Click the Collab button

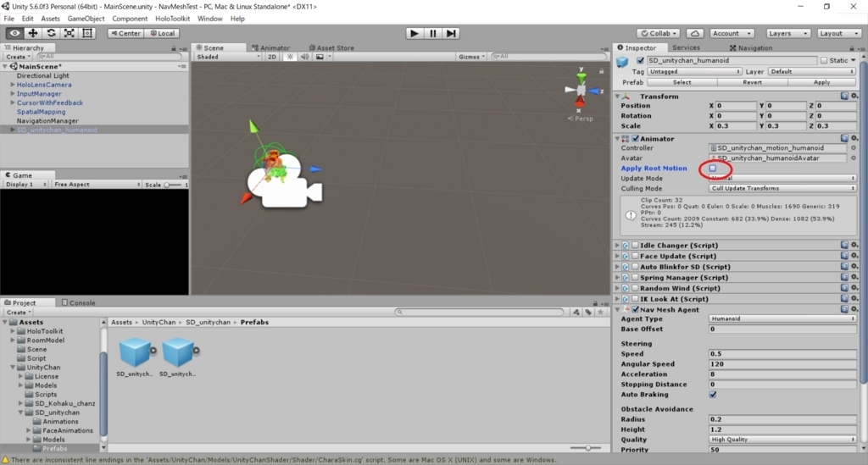(x=659, y=33)
